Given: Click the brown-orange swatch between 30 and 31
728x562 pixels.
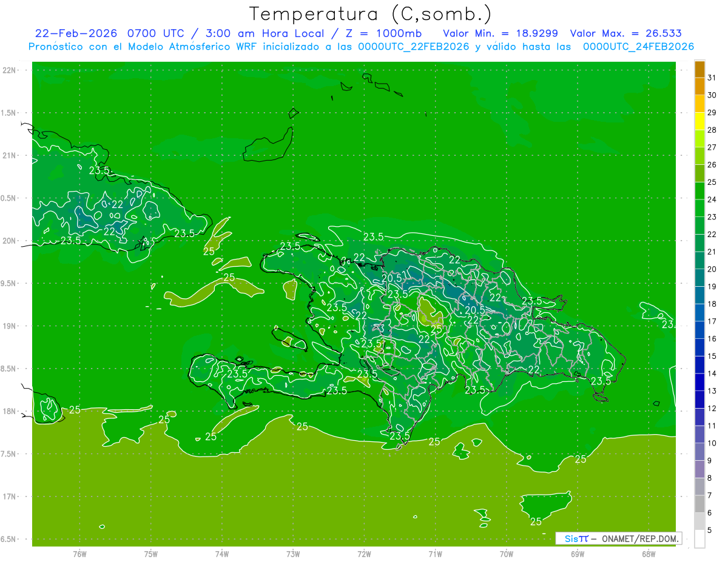Looking at the screenshot, I should [x=699, y=86].
